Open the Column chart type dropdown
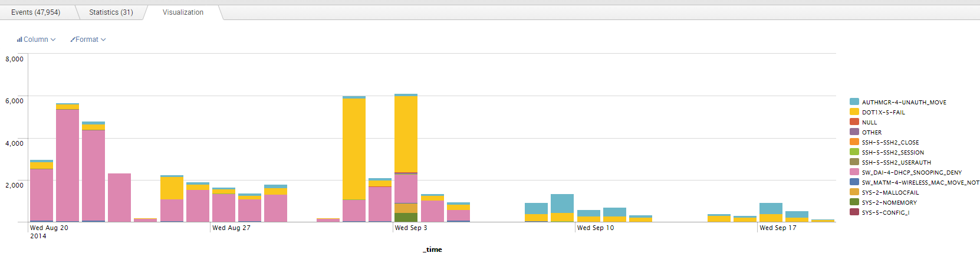The width and height of the screenshot is (980, 256). pos(37,40)
